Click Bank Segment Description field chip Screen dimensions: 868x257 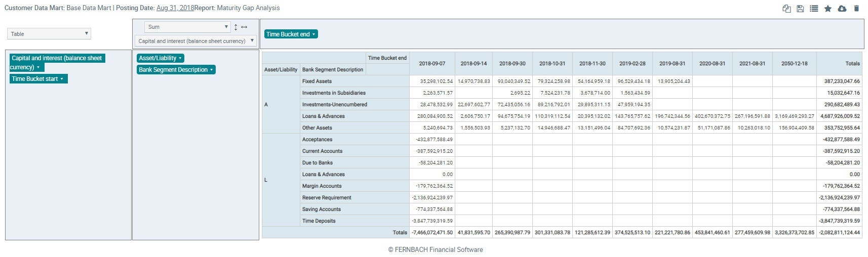pyautogui.click(x=176, y=70)
